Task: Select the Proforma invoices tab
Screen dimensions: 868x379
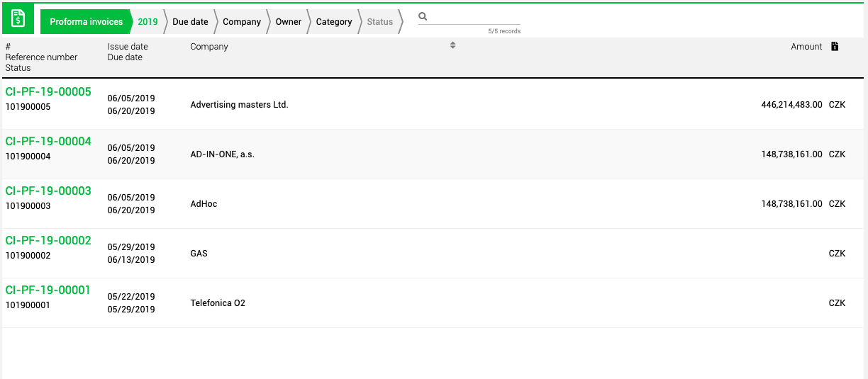Action: 86,22
